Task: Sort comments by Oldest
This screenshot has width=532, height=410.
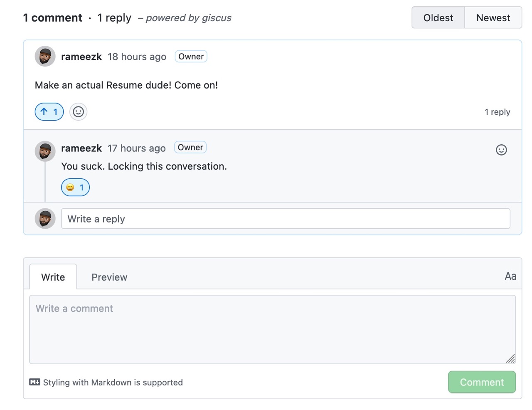Action: coord(438,17)
